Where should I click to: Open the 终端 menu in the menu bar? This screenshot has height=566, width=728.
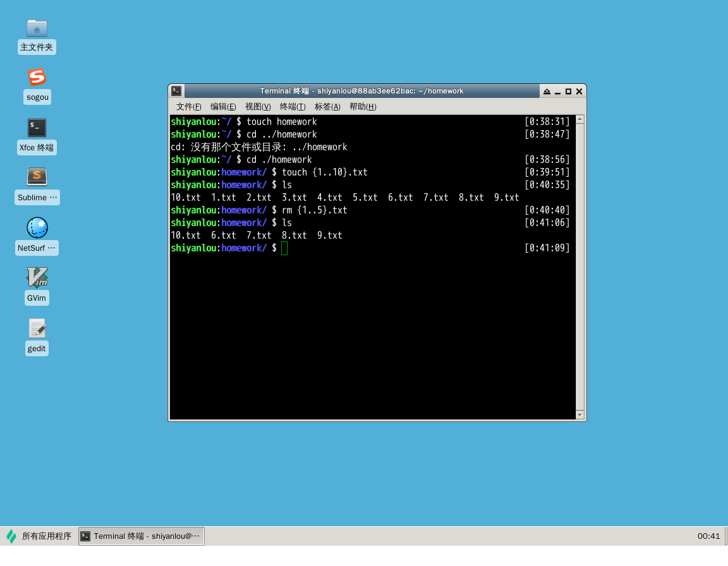pyautogui.click(x=292, y=106)
